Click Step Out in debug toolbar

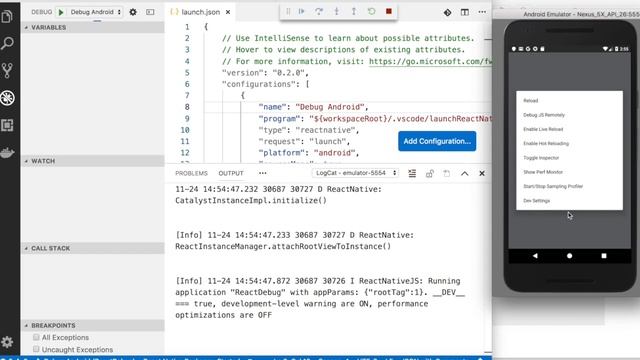353,11
